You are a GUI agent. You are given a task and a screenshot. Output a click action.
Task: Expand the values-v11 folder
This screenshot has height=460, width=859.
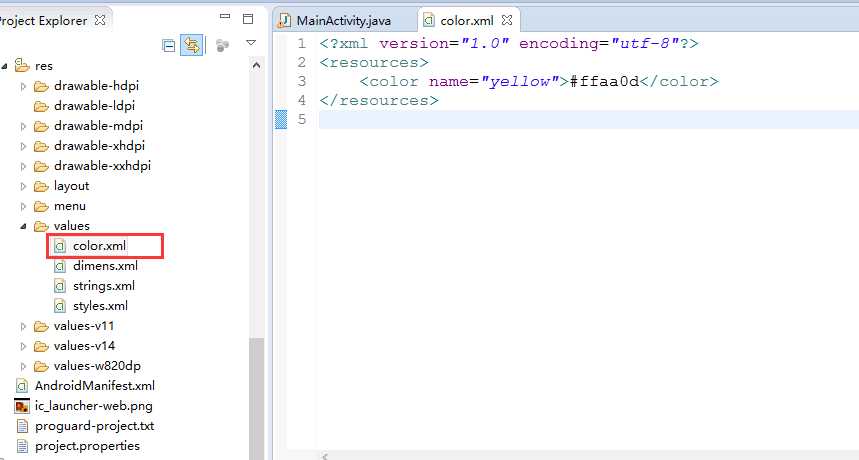coord(23,326)
